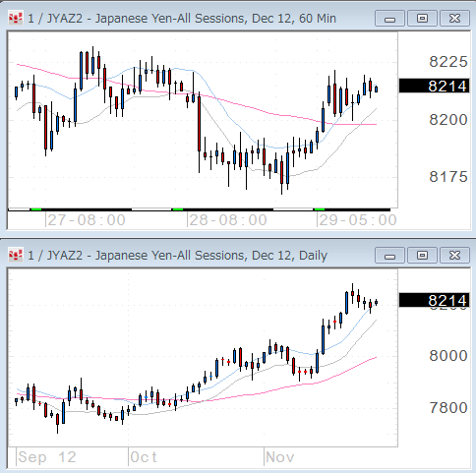Click the last blue candle on the 60 Min chart

(x=377, y=89)
